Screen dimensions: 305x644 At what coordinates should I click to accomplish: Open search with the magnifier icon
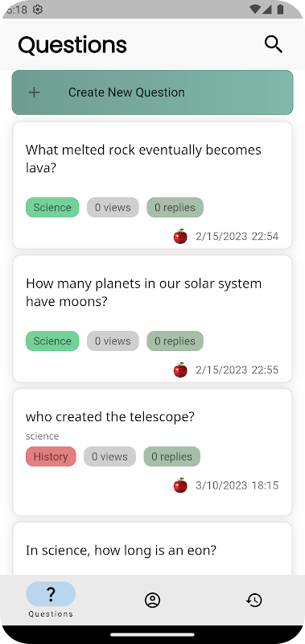point(274,44)
